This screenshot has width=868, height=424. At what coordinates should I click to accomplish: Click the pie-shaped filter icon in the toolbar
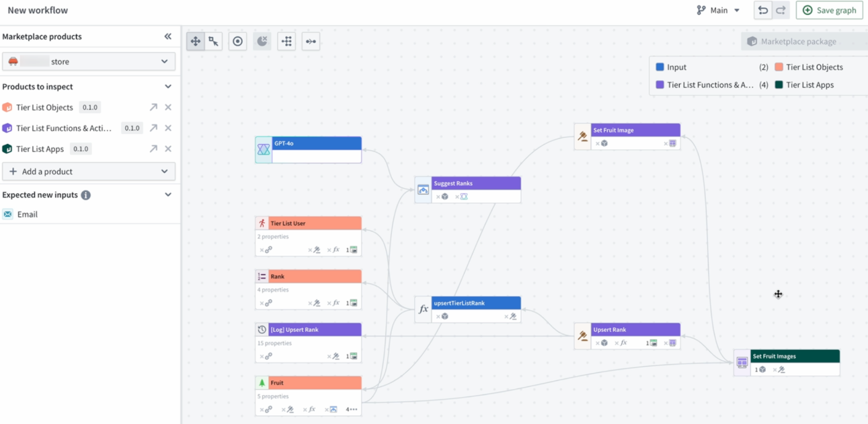262,40
